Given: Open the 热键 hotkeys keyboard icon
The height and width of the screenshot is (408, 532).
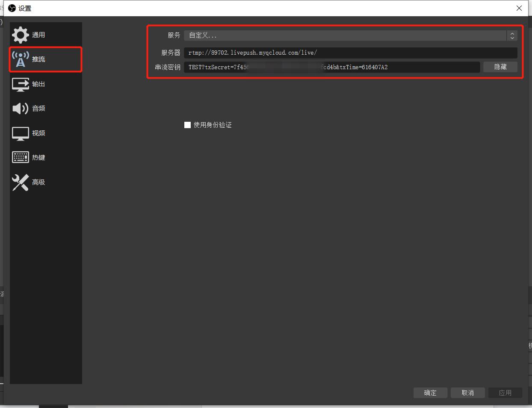Looking at the screenshot, I should 21,158.
